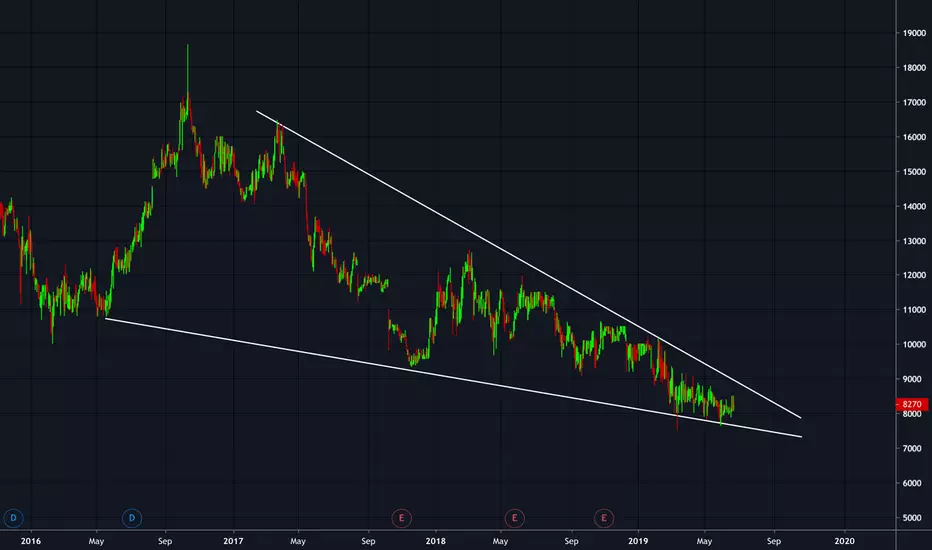The image size is (932, 550).
Task: Click the 12000 price axis label
Action: [x=914, y=275]
